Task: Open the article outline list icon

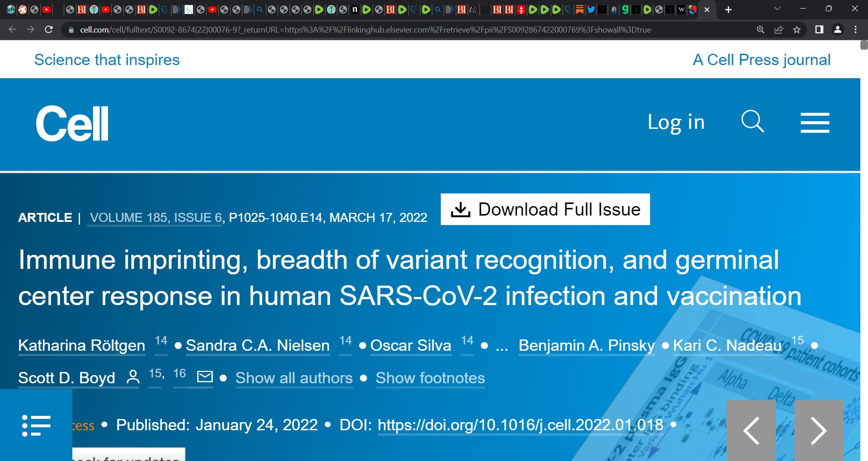Action: pyautogui.click(x=36, y=425)
